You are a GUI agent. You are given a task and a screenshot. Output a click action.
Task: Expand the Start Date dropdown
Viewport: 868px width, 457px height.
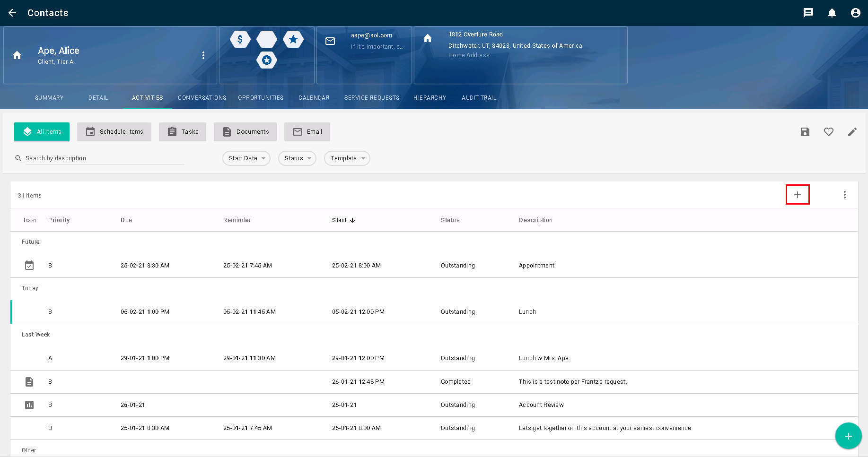click(246, 158)
